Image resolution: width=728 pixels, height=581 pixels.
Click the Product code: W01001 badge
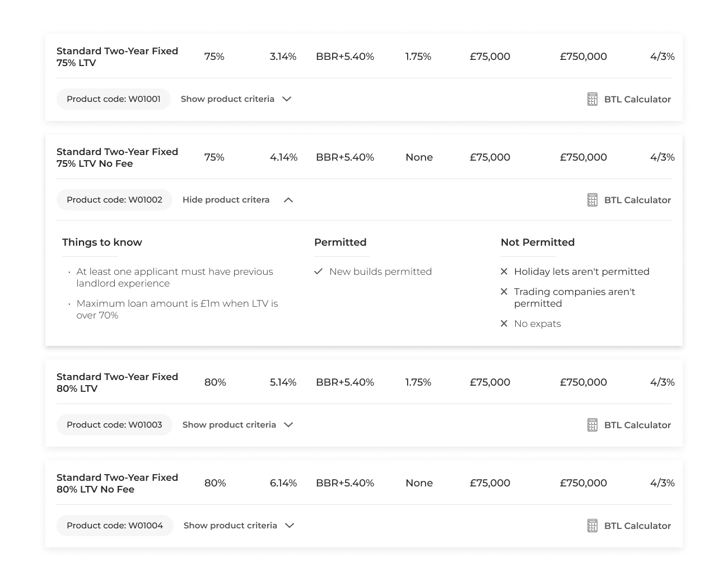(x=114, y=99)
